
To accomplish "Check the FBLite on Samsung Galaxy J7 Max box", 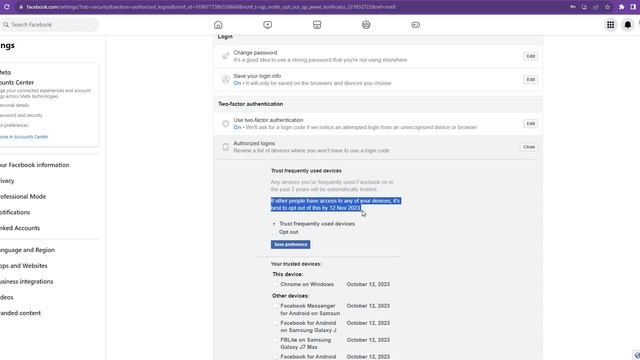I will click(276, 340).
